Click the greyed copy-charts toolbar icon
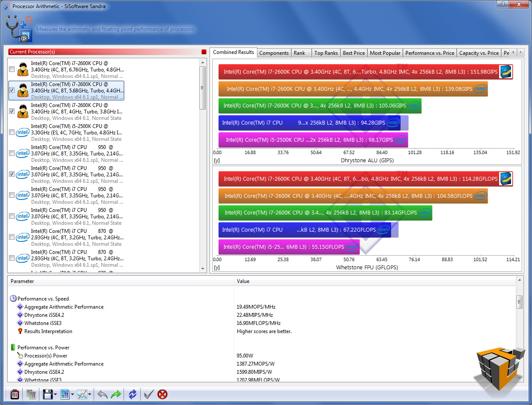 pos(31,394)
